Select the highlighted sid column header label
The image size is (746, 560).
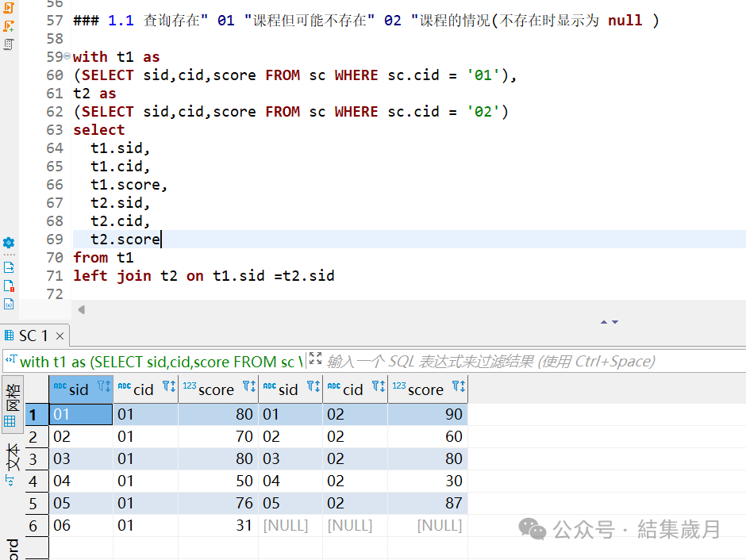click(x=79, y=389)
